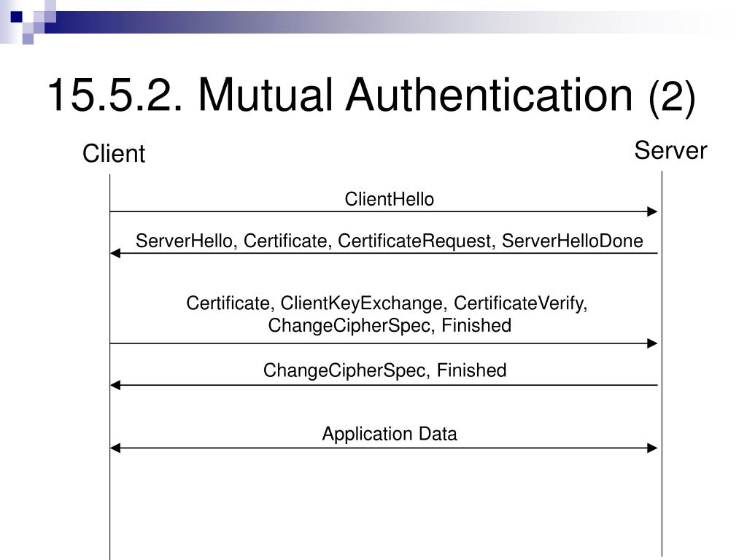Click the 'ClientHello' message text
The image size is (747, 560).
point(390,199)
